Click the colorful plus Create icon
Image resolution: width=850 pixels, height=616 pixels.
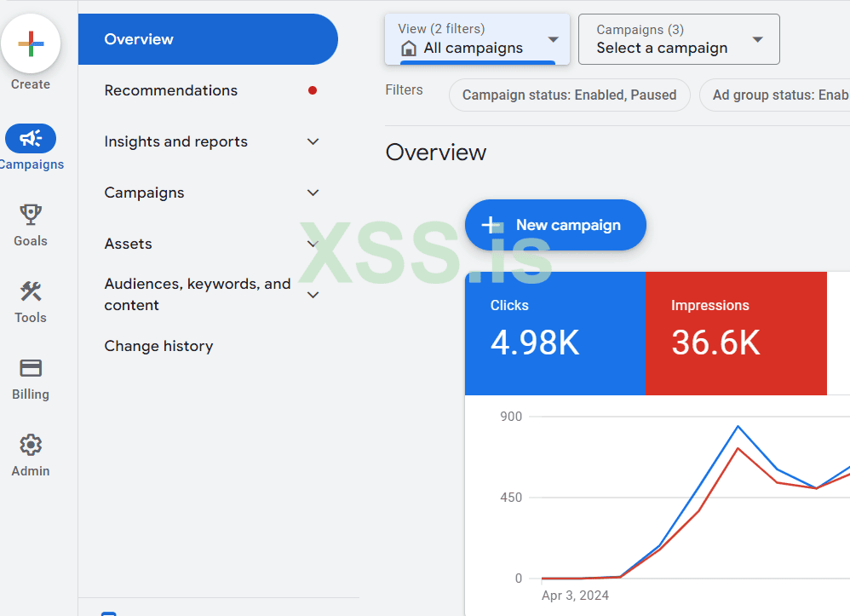coord(31,43)
